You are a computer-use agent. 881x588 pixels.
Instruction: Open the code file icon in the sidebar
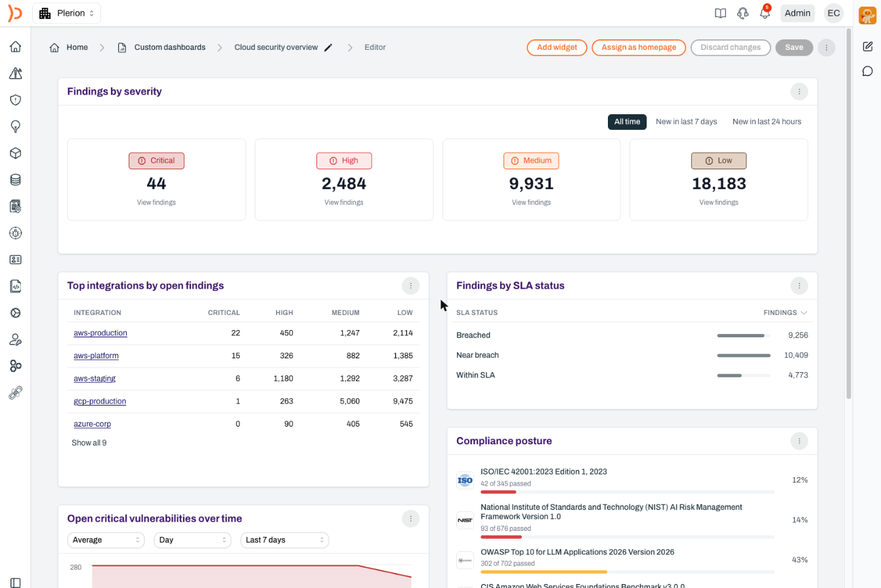point(15,286)
